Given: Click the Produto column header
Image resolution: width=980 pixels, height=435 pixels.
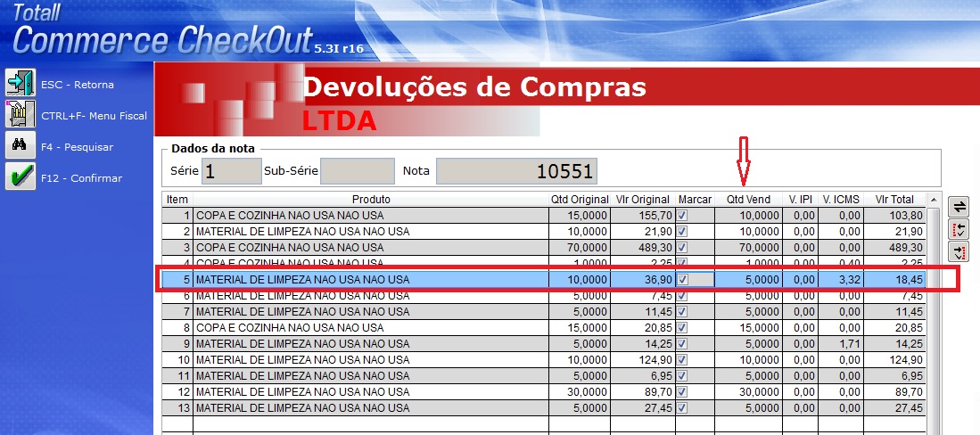Looking at the screenshot, I should point(371,200).
